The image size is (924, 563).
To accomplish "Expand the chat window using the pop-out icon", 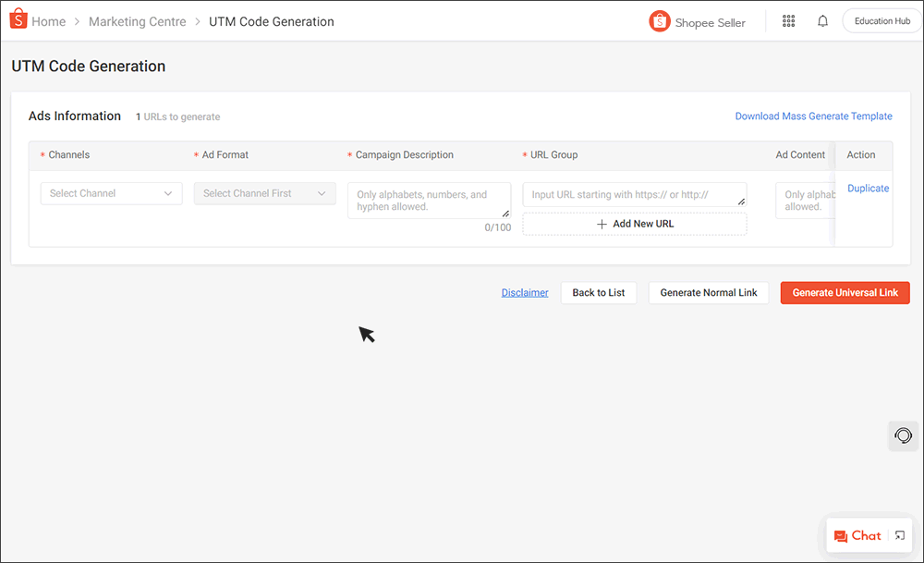I will pos(899,535).
